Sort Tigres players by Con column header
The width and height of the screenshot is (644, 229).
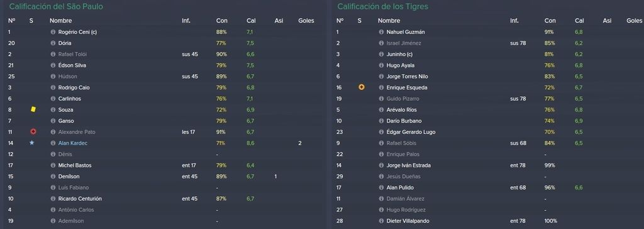[550, 21]
